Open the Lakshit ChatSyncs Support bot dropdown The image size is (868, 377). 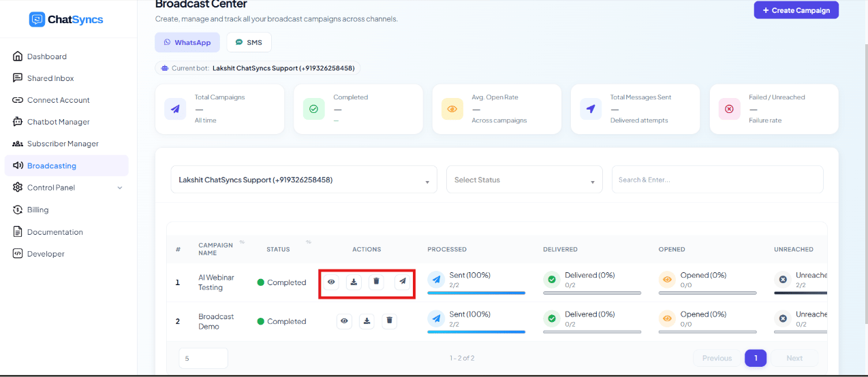pos(304,180)
